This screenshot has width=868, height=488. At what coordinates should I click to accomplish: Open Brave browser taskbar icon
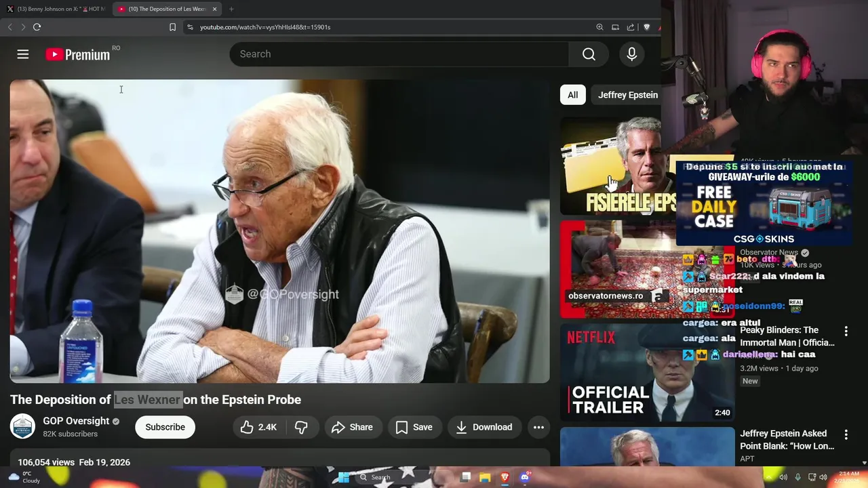click(505, 477)
